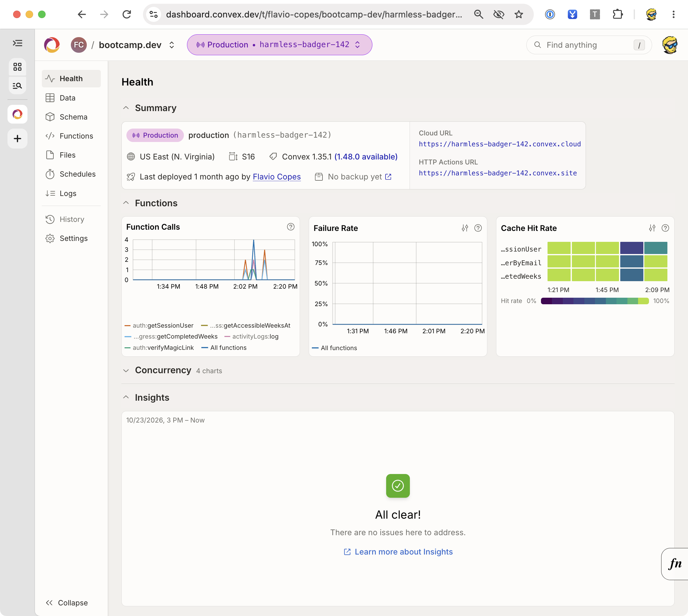688x616 pixels.
Task: Click the Flavio Copes link
Action: (277, 177)
